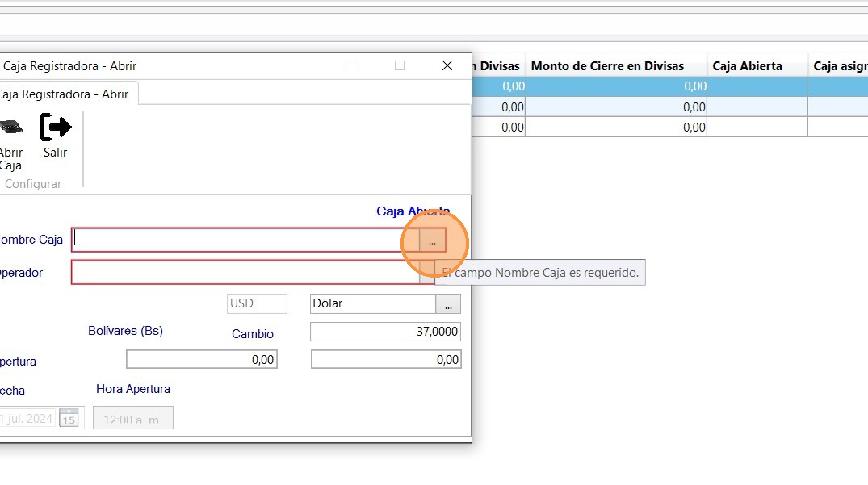Click the Hora Apertura label
This screenshot has height=485, width=868.
point(133,389)
